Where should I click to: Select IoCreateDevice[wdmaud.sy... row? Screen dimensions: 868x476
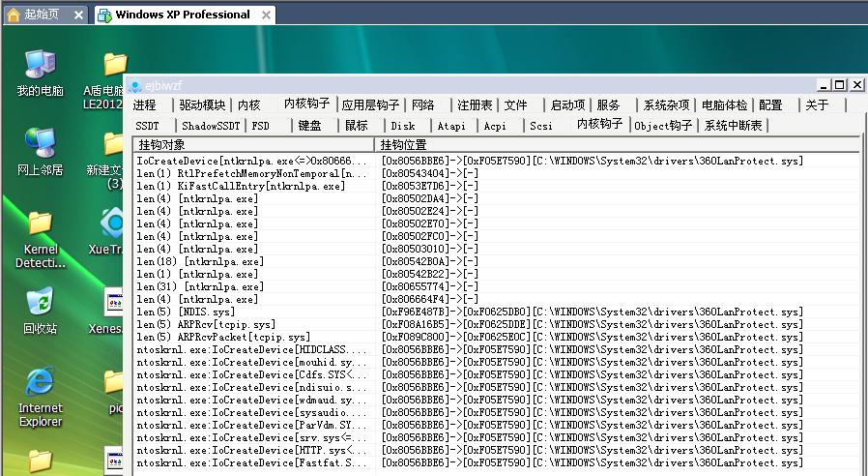pos(497,400)
